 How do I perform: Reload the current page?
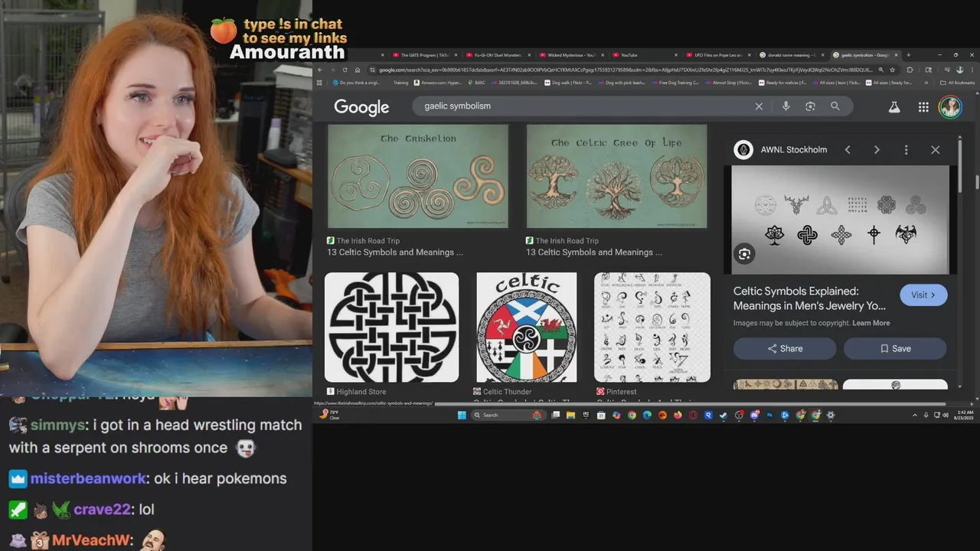[x=345, y=70]
